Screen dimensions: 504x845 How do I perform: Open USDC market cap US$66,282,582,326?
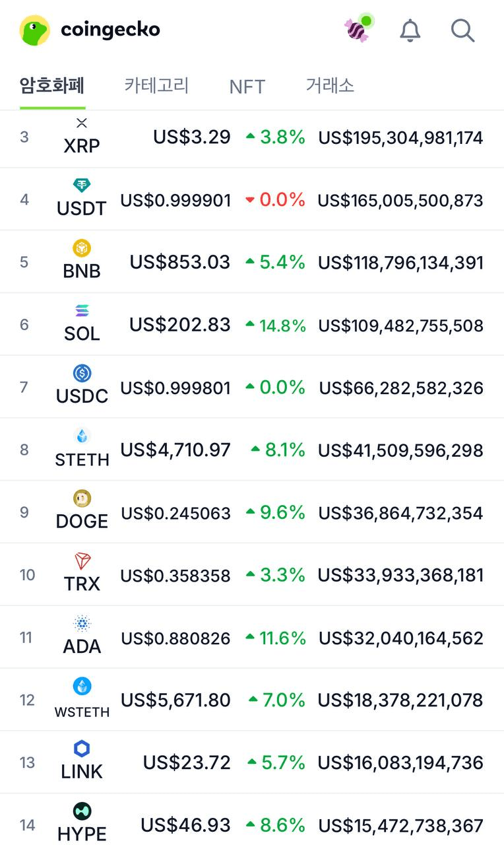[401, 388]
